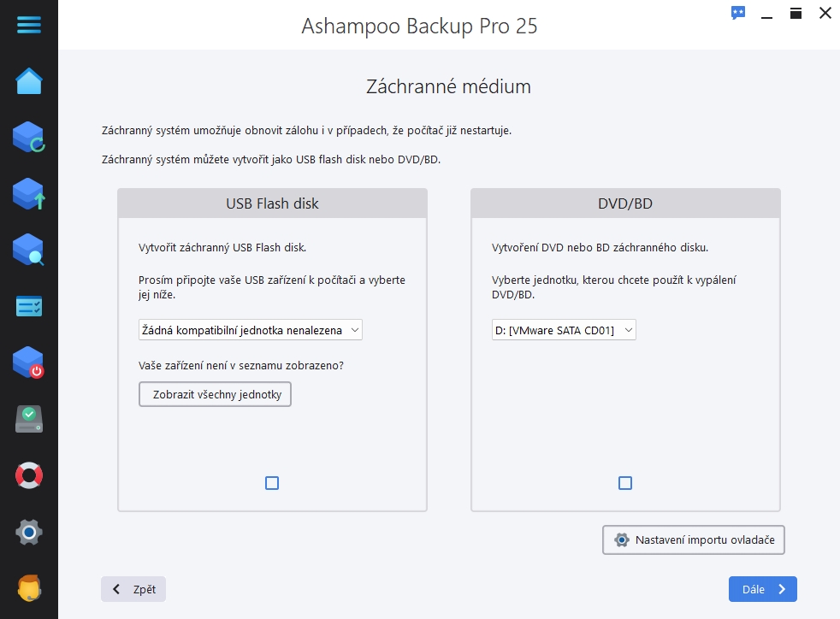Tick the USB Flash disk checkbox

click(272, 483)
